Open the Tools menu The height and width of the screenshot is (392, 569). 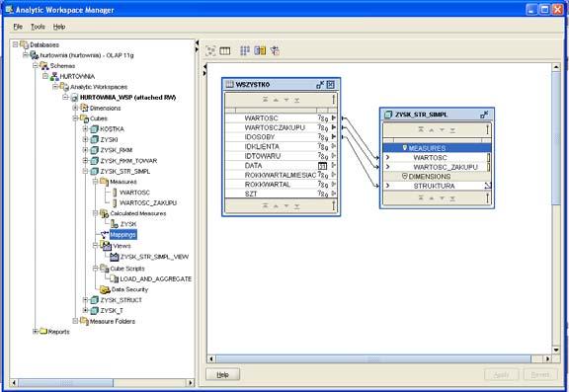pyautogui.click(x=38, y=27)
